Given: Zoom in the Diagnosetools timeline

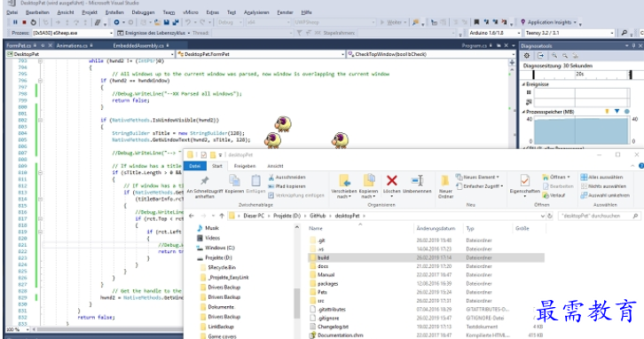Looking at the screenshot, I should (x=554, y=56).
